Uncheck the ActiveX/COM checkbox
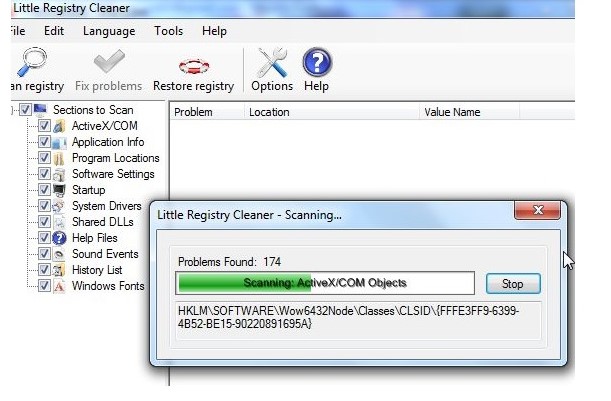611x401 pixels. click(x=44, y=126)
